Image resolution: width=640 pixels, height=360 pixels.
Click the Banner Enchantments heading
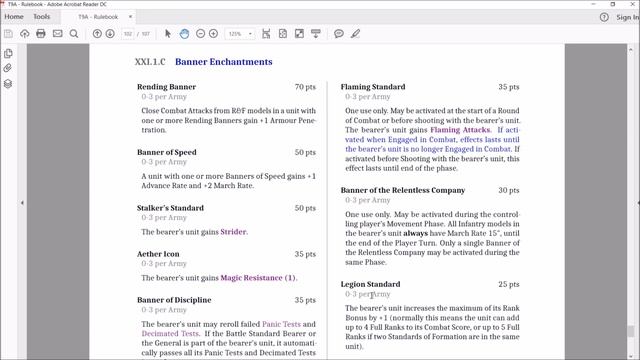tap(224, 62)
